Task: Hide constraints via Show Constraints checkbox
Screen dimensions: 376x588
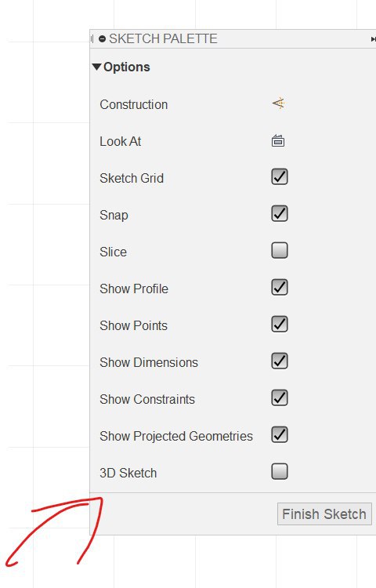Action: (280, 397)
